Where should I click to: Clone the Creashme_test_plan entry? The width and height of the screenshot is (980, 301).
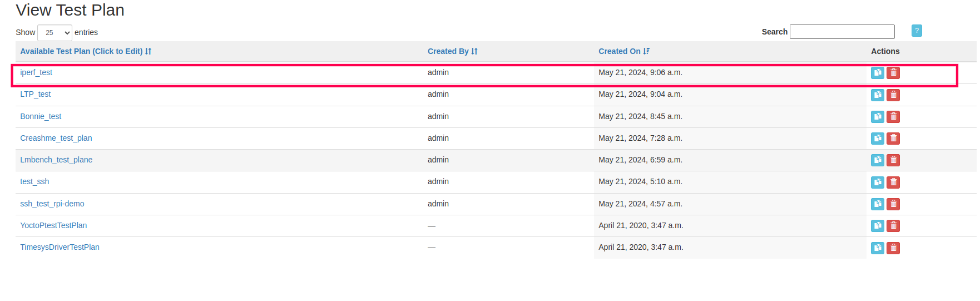click(877, 139)
